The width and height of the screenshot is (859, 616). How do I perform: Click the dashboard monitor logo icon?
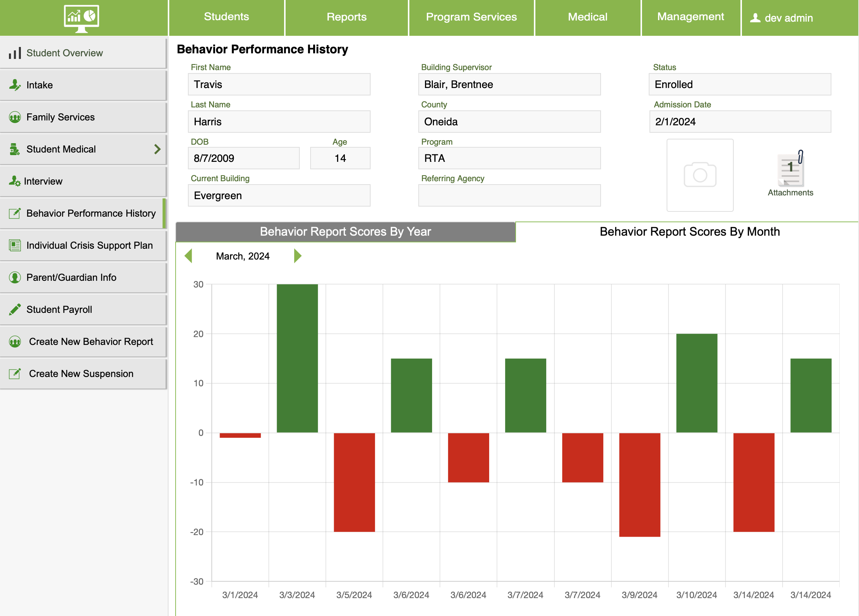click(81, 18)
